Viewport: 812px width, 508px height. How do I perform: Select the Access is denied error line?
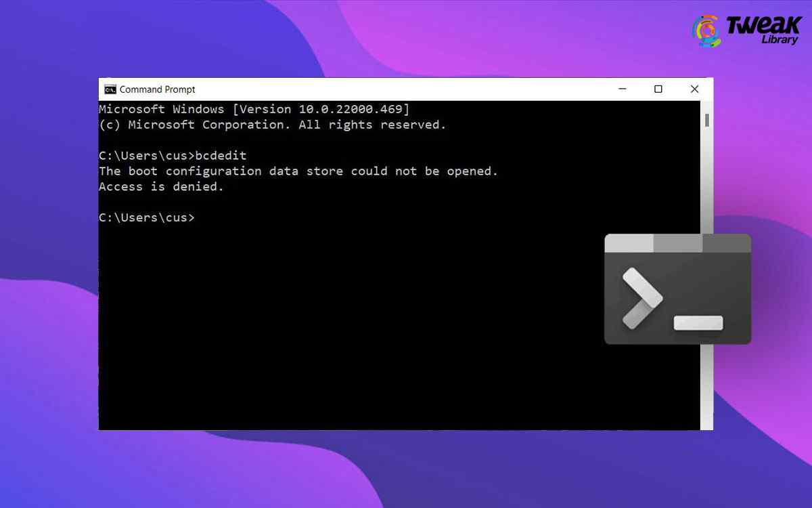click(160, 186)
